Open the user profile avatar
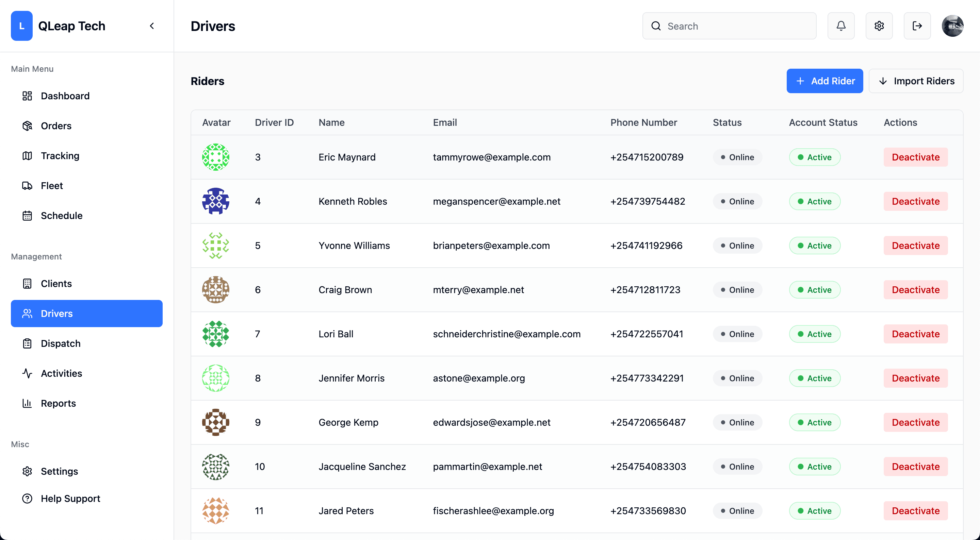The width and height of the screenshot is (980, 540). point(952,26)
